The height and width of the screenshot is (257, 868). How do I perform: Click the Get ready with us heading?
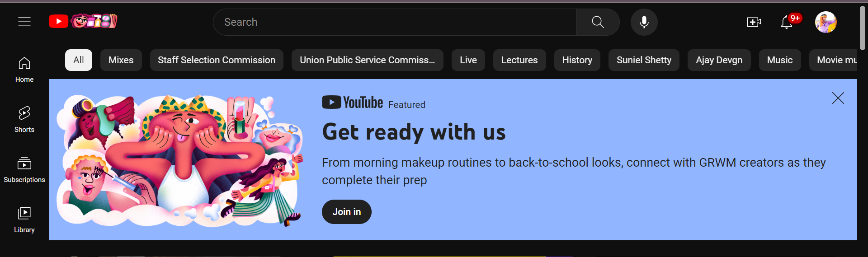point(414,132)
